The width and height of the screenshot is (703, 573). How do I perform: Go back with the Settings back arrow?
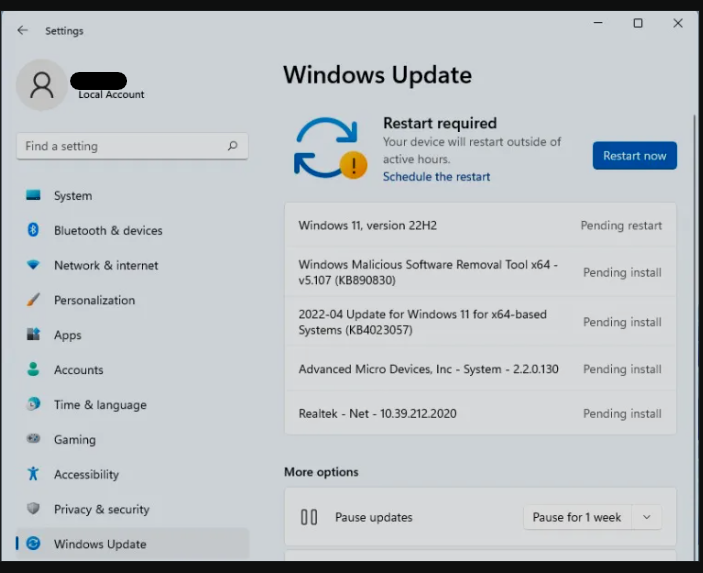tap(22, 30)
